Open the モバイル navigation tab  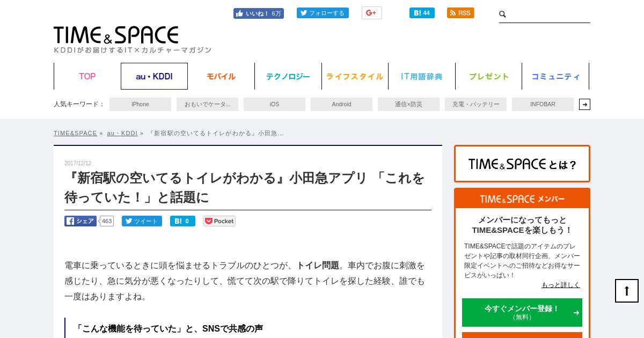pos(221,76)
